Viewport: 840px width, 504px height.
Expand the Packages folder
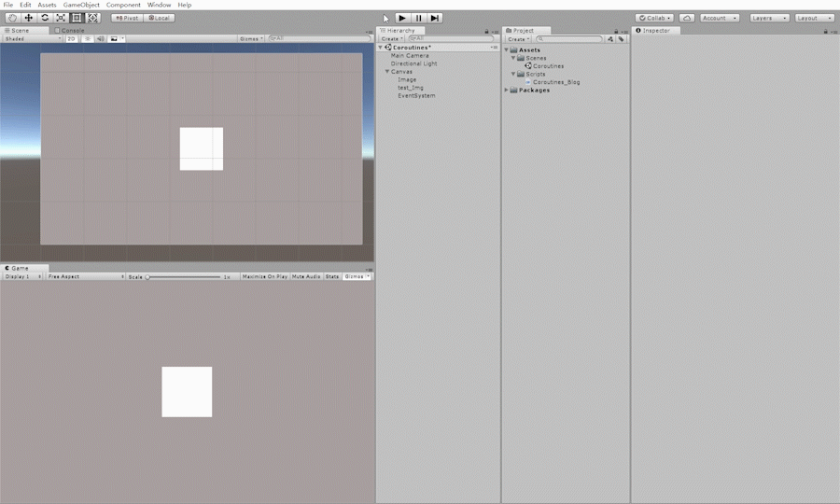click(506, 90)
